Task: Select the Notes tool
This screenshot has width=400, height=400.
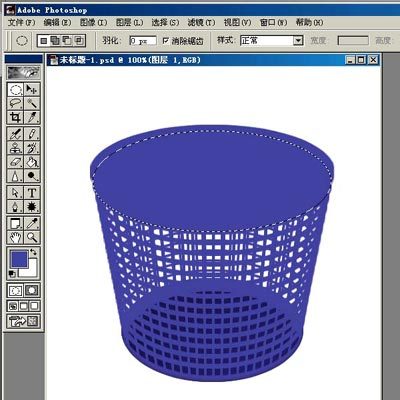Action: pyautogui.click(x=15, y=223)
